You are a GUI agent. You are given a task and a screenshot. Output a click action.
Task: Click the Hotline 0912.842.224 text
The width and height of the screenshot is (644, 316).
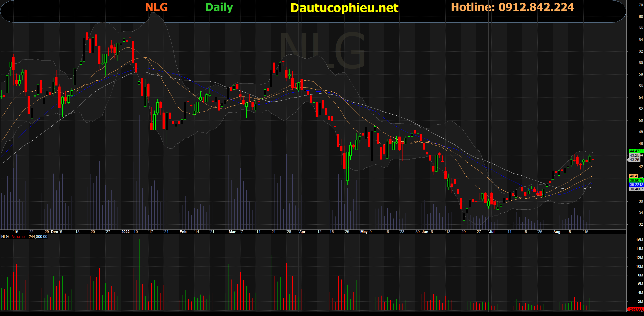(512, 7)
